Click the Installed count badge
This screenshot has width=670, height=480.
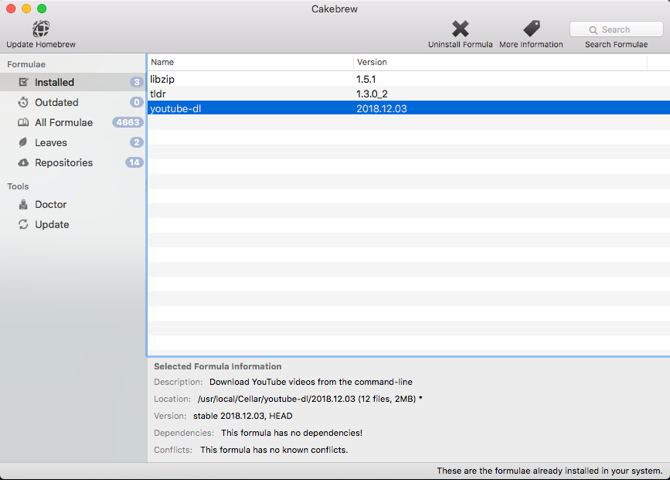136,82
